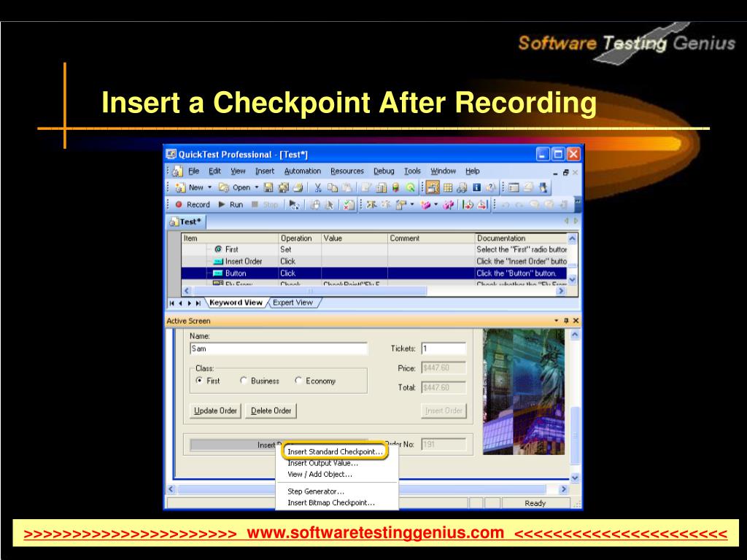Choose Insert Standard Checkpoint from context menu
This screenshot has height=560, width=747.
pos(335,451)
